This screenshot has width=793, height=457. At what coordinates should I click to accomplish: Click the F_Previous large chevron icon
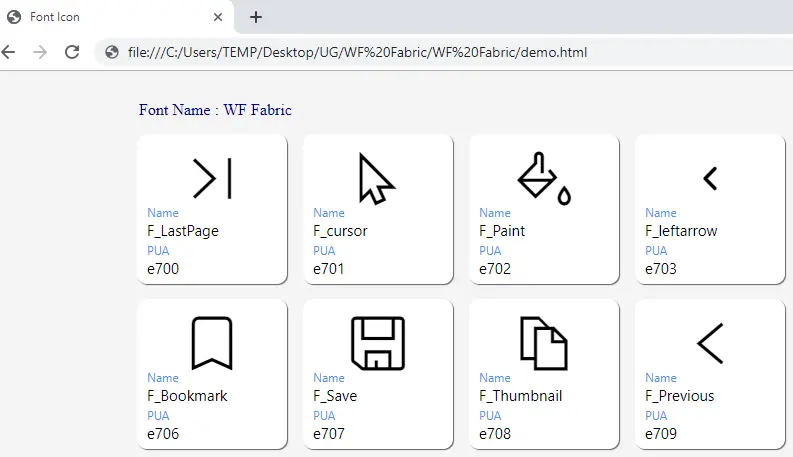tap(710, 343)
